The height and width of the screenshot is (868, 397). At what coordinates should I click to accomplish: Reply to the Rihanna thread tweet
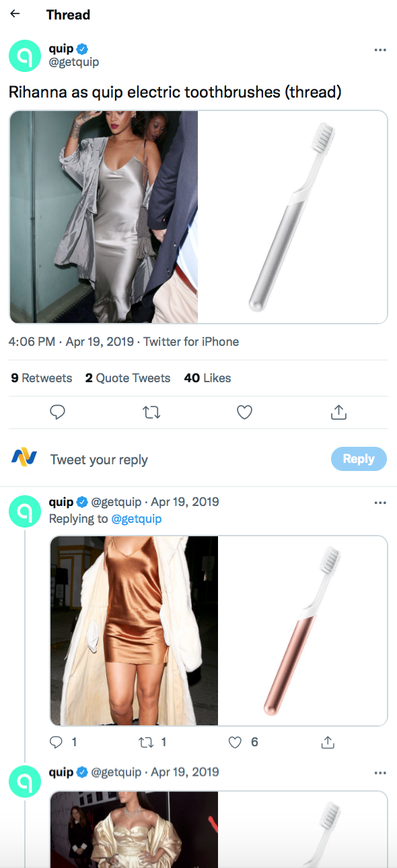point(57,412)
